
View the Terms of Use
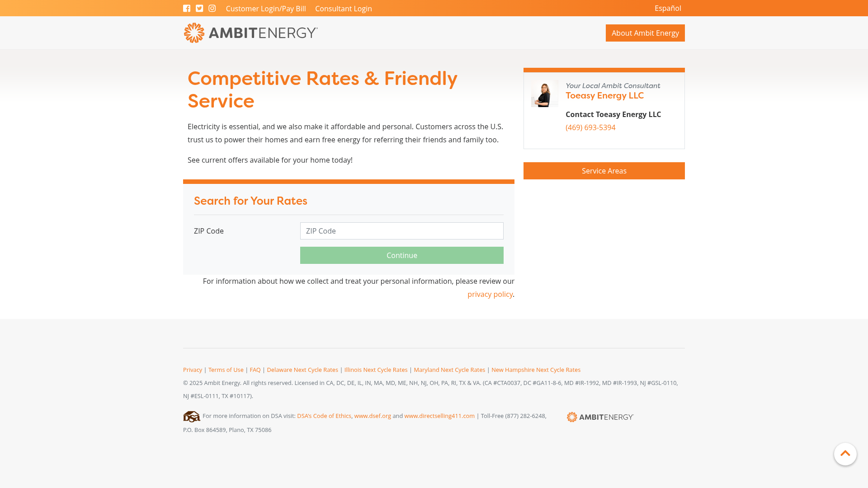(x=226, y=370)
